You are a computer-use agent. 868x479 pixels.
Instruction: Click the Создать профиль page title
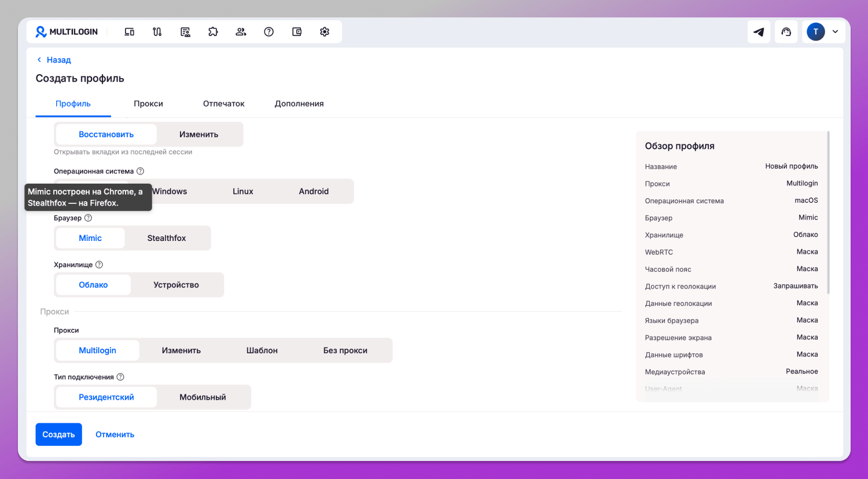(80, 79)
